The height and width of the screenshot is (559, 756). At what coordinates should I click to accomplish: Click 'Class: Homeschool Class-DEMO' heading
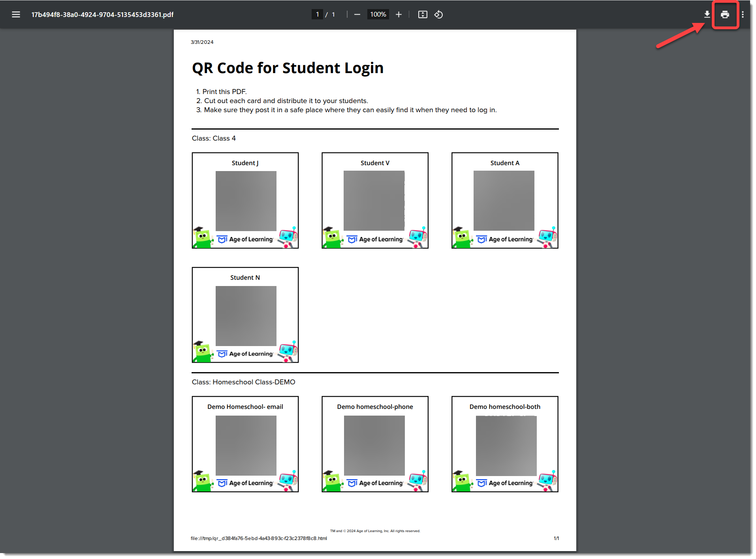pos(243,382)
